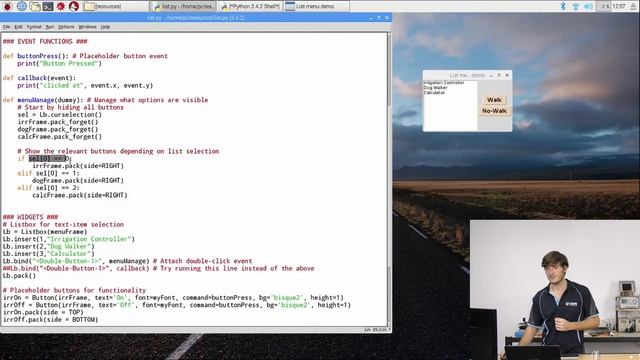Click the 'dogFrame.pack(side=RIGHT)' line
The height and width of the screenshot is (360, 640).
(78, 181)
